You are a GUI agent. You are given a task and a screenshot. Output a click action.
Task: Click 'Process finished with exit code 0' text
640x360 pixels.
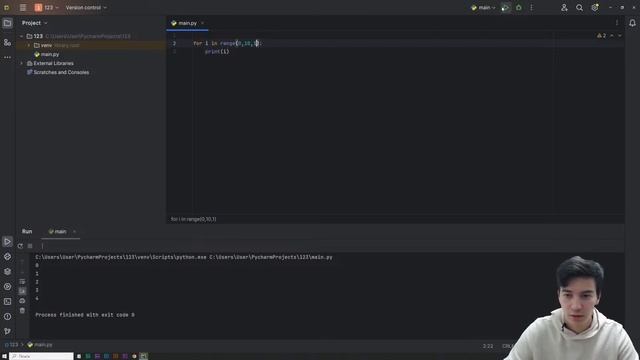point(85,315)
